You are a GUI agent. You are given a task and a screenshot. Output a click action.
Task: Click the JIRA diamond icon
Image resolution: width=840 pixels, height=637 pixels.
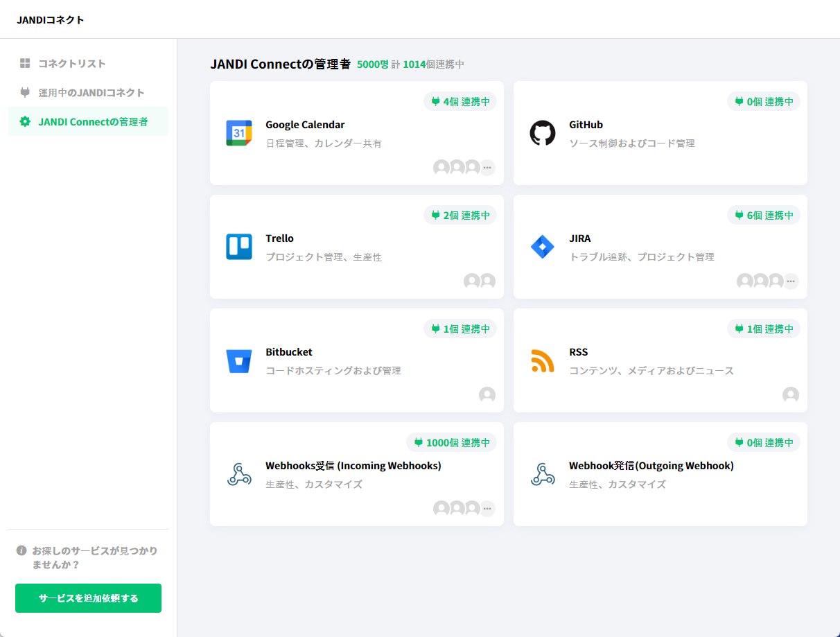pyautogui.click(x=543, y=247)
